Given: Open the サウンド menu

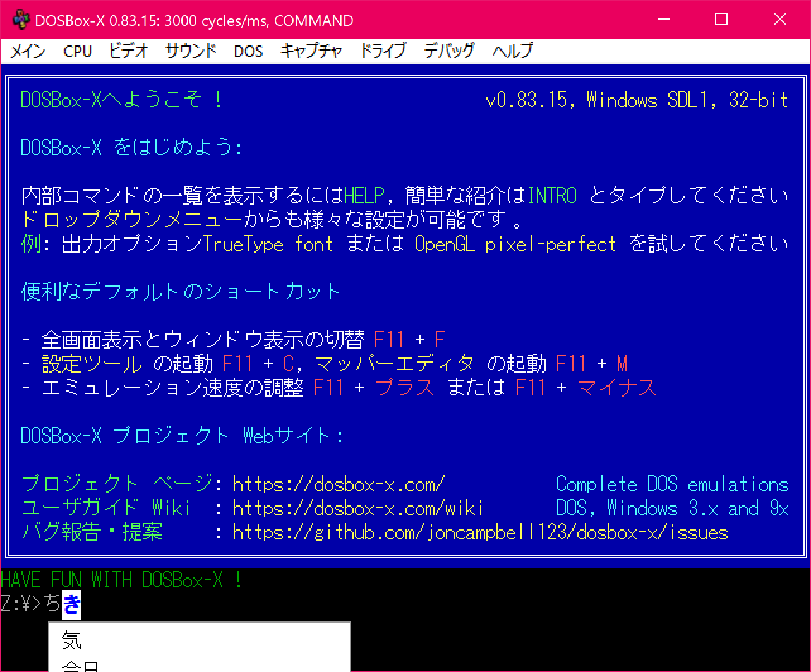Looking at the screenshot, I should (191, 51).
